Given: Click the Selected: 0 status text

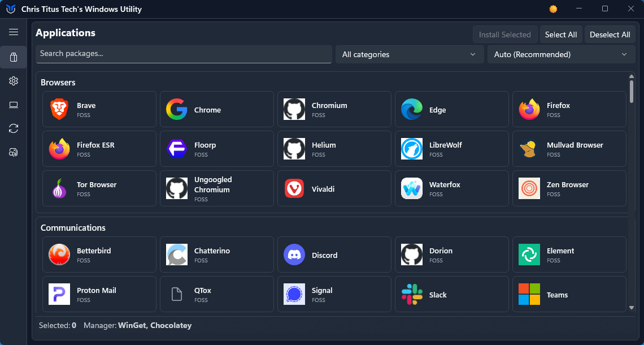Looking at the screenshot, I should 58,325.
